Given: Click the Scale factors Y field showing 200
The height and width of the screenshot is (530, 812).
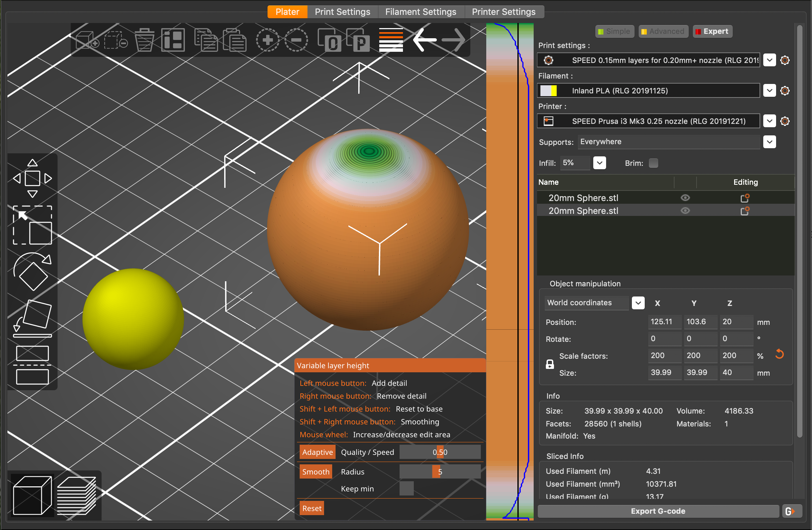Looking at the screenshot, I should click(701, 356).
